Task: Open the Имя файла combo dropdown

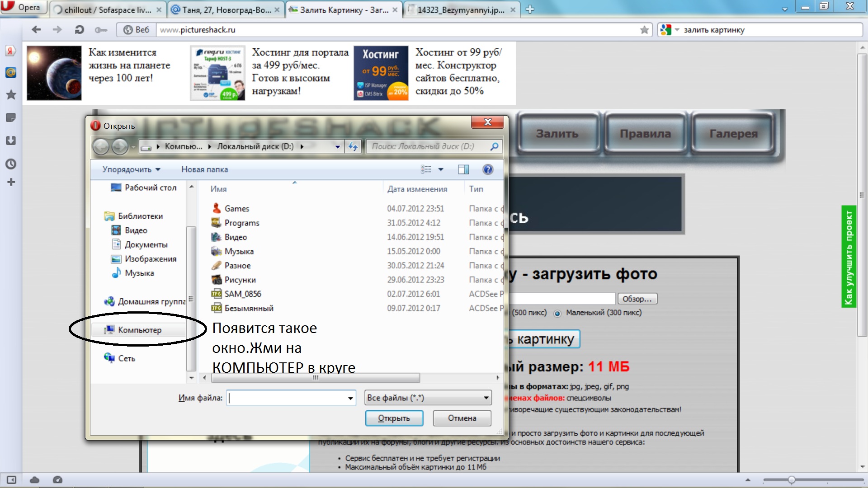Action: tap(350, 398)
